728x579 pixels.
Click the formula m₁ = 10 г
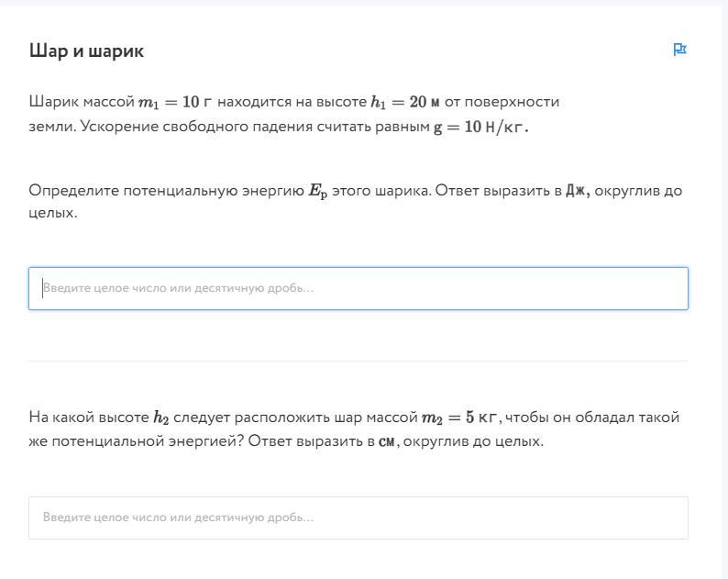pyautogui.click(x=175, y=102)
